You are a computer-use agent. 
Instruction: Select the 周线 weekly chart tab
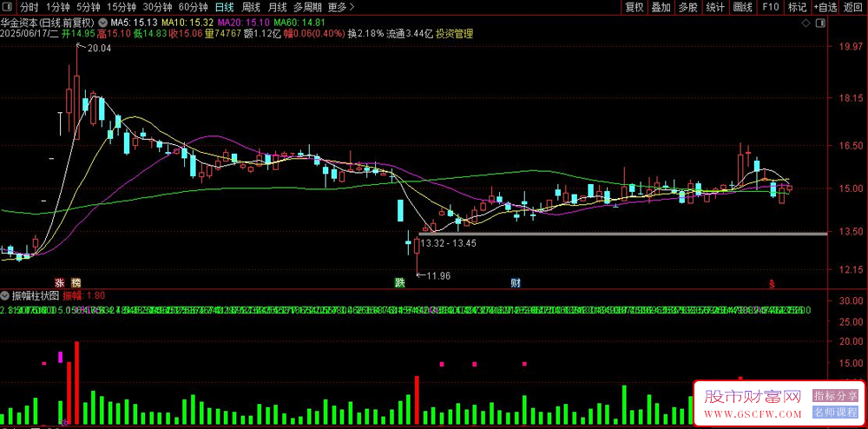pos(252,7)
